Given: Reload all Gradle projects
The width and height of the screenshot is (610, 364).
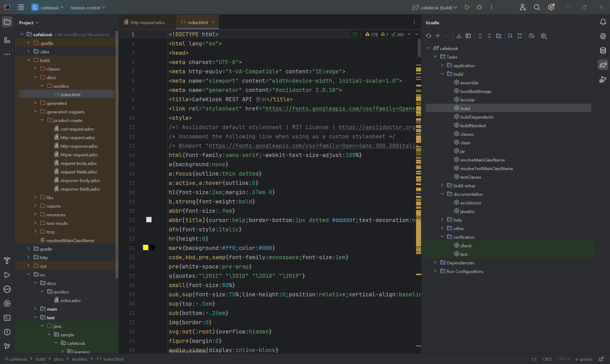Looking at the screenshot, I should coord(428,36).
